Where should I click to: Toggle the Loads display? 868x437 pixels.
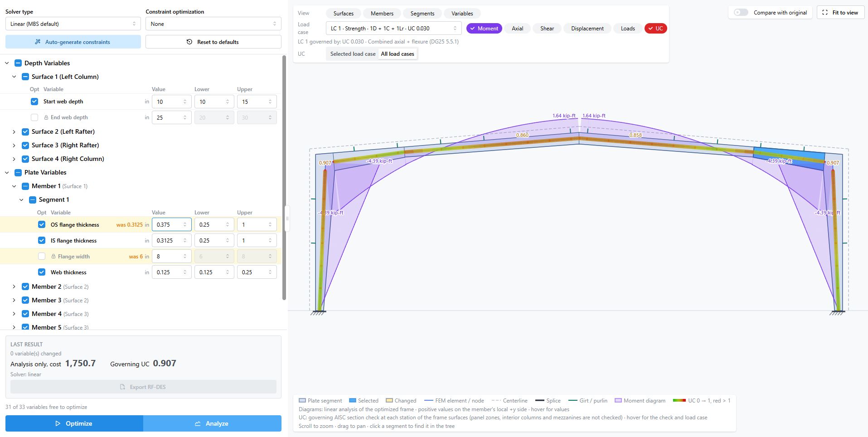627,28
